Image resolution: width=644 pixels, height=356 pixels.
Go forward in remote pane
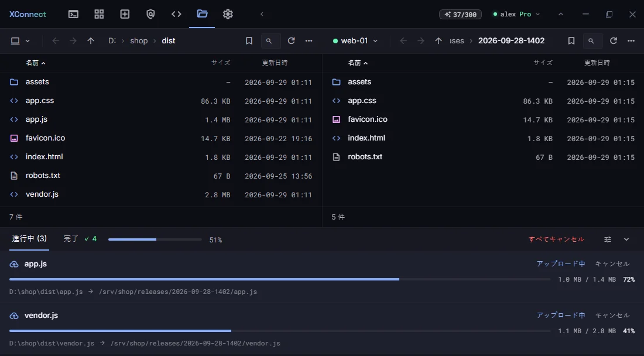pyautogui.click(x=421, y=40)
